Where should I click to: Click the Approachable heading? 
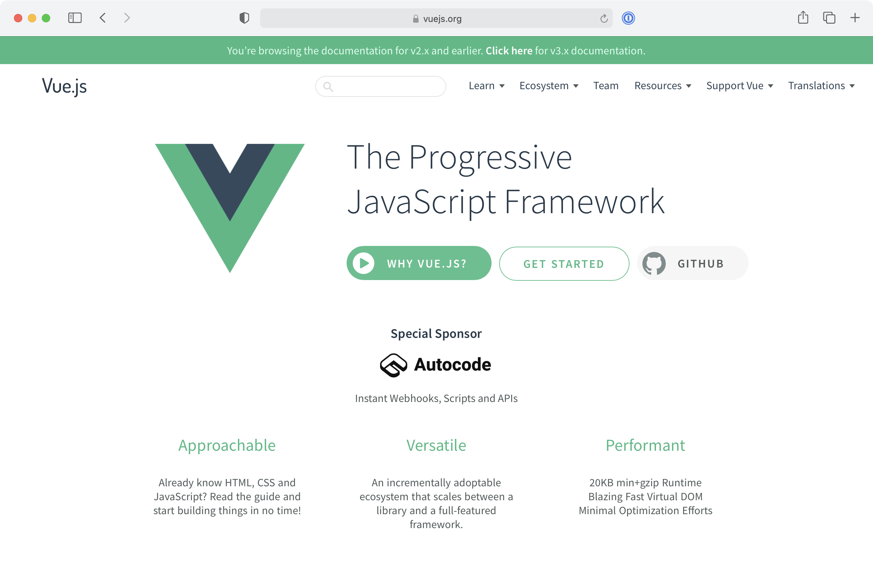point(227,446)
